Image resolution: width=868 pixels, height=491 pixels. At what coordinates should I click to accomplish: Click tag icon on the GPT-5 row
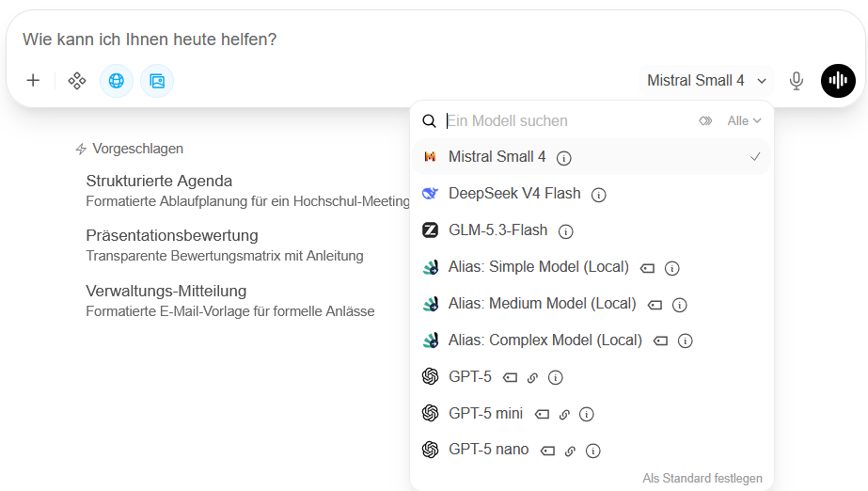click(510, 378)
